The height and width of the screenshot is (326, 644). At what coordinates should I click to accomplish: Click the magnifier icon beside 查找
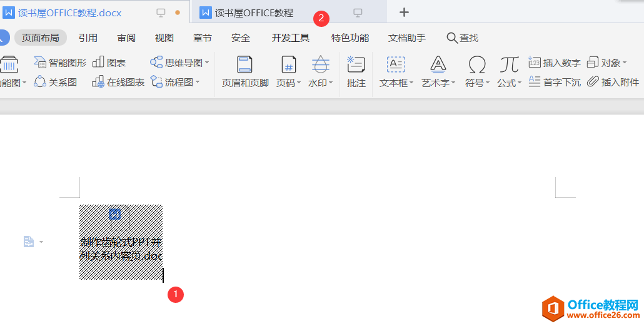pyautogui.click(x=452, y=38)
